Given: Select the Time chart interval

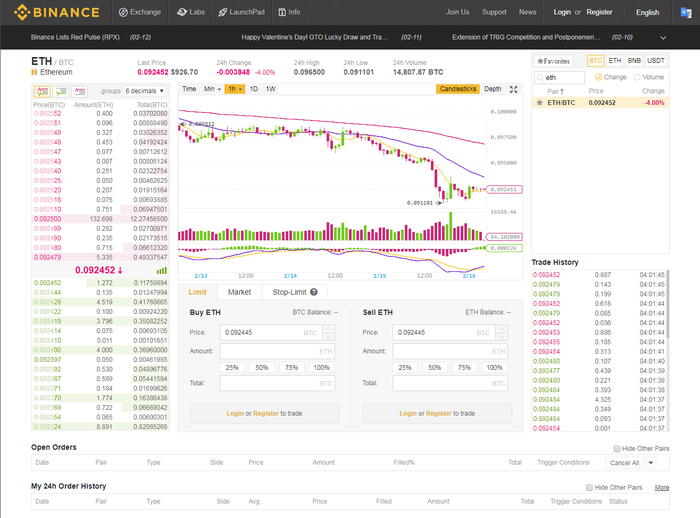Looking at the screenshot, I should (x=189, y=89).
